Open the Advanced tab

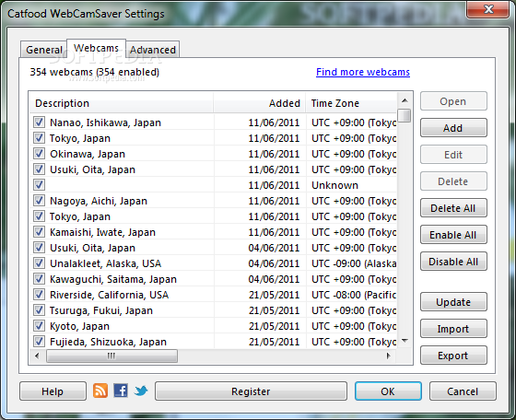pyautogui.click(x=153, y=50)
